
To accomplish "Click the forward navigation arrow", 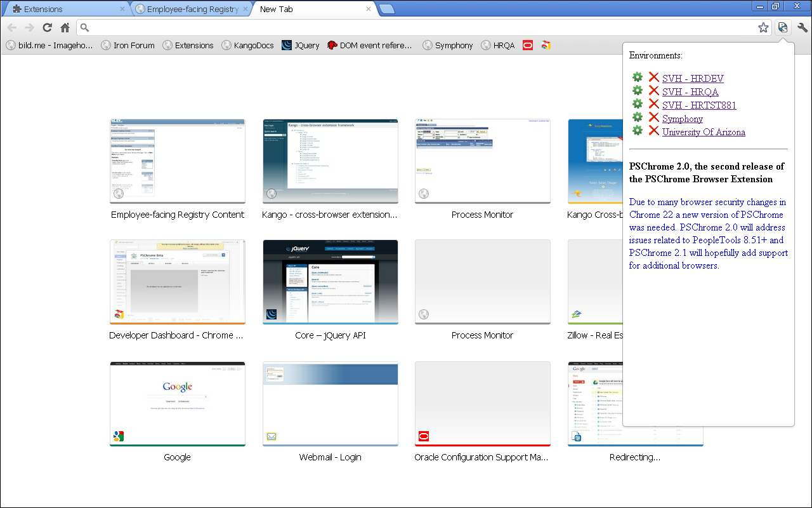I will point(29,27).
